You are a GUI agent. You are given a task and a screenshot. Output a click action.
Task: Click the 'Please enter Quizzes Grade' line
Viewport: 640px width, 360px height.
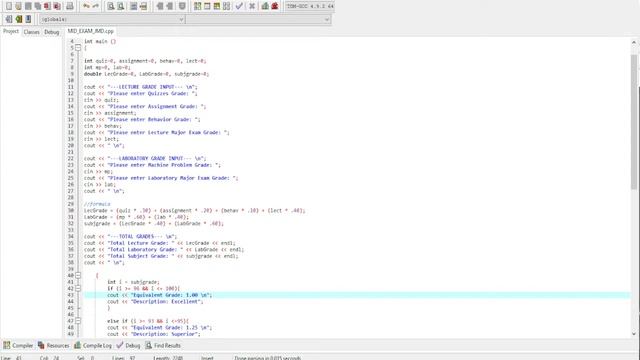pyautogui.click(x=141, y=93)
